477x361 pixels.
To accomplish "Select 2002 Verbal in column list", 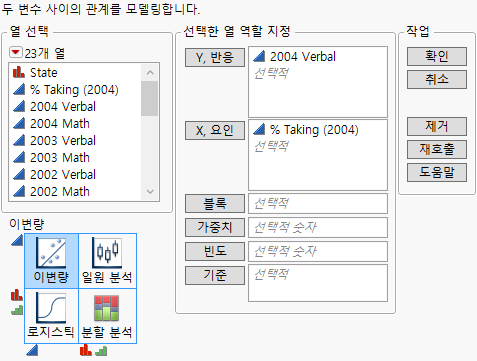I will click(x=63, y=174).
